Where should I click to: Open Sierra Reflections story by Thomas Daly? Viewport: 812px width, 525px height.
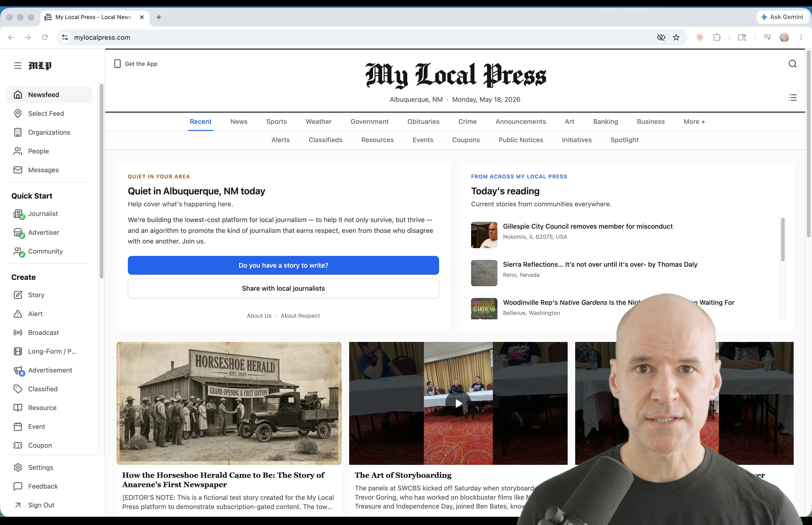point(600,265)
